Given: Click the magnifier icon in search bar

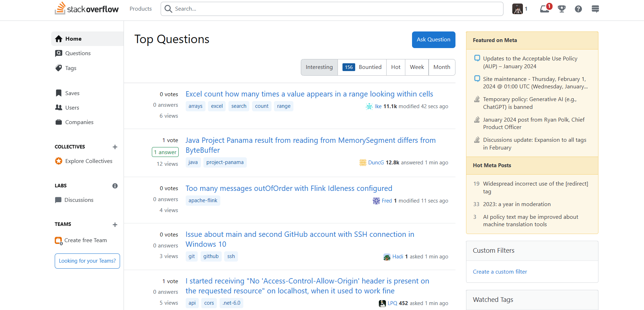Looking at the screenshot, I should 168,9.
